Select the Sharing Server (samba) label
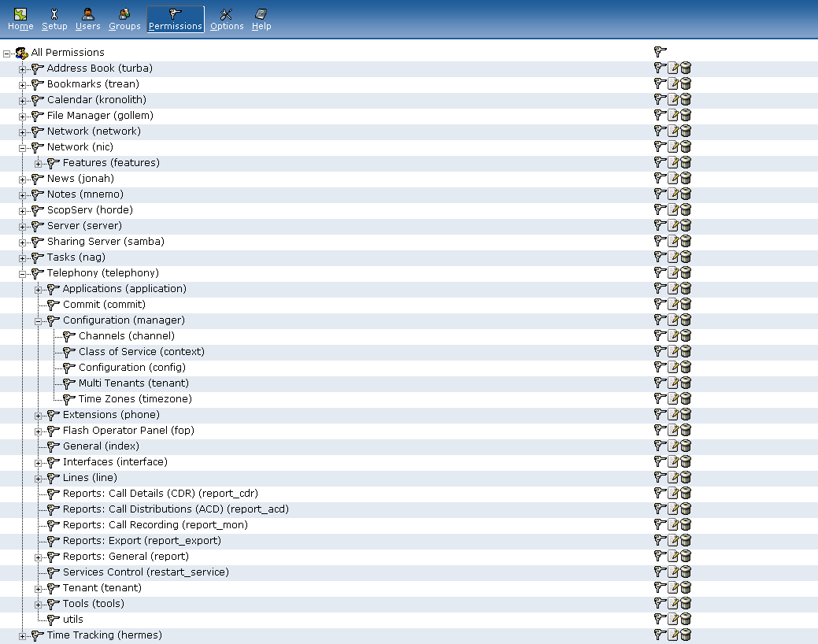The image size is (818, 644). (x=105, y=241)
